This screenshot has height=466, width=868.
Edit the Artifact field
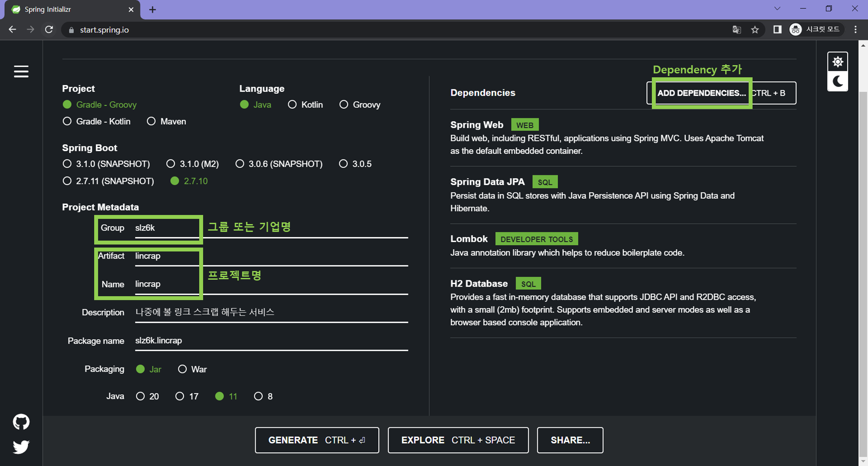pyautogui.click(x=271, y=256)
